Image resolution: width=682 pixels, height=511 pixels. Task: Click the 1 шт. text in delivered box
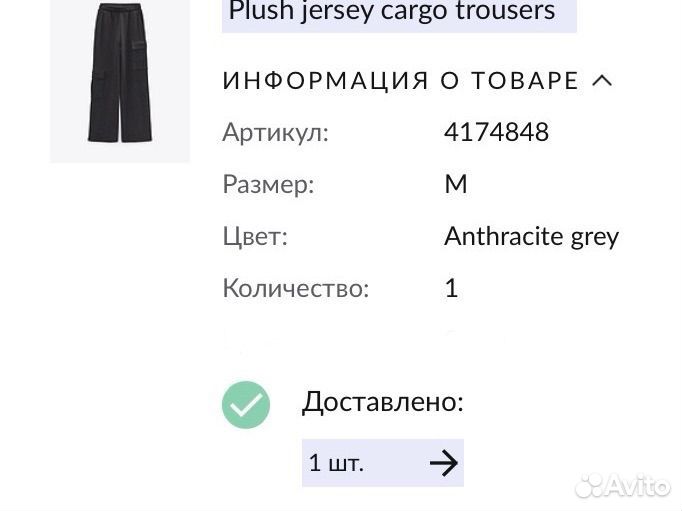[x=336, y=463]
